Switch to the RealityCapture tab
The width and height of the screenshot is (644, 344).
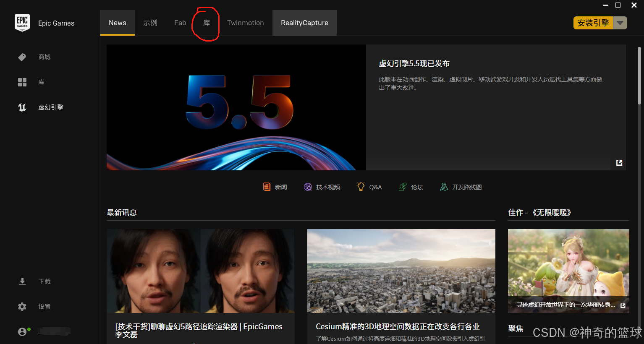304,23
